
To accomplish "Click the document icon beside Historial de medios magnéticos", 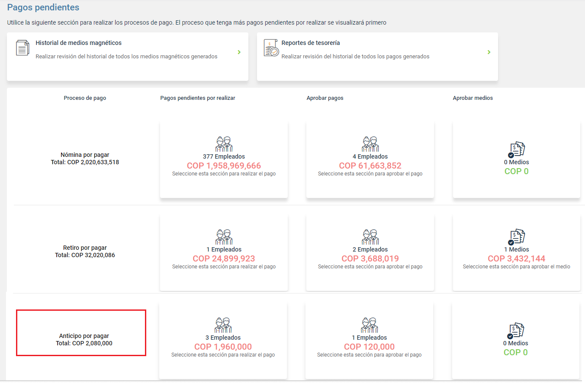I will pyautogui.click(x=22, y=48).
